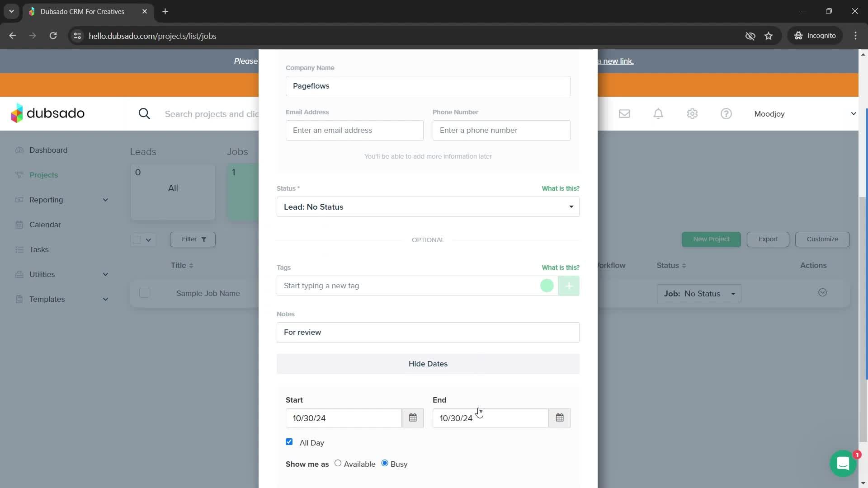This screenshot has width=868, height=488.
Task: Open Filter button
Action: point(193,239)
